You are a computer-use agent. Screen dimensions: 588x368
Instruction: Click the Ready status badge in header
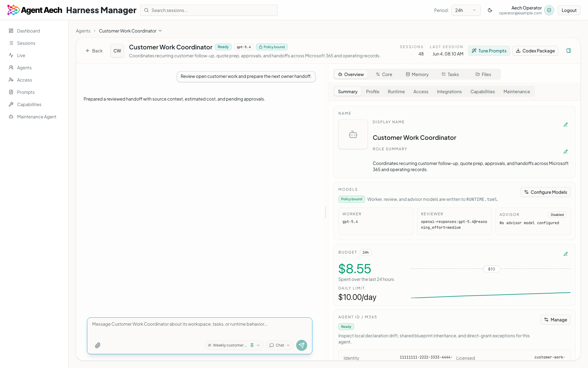[x=223, y=47]
